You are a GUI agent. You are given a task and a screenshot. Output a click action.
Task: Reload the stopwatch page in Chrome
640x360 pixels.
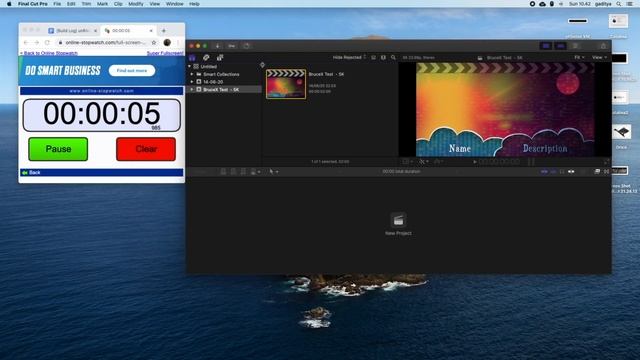(47, 42)
